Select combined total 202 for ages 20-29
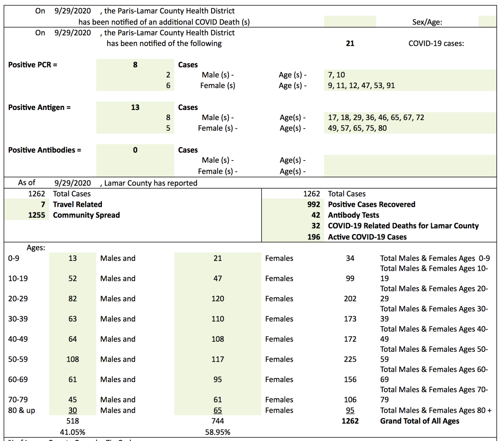Image resolution: width=504 pixels, height=441 pixels. [x=350, y=299]
